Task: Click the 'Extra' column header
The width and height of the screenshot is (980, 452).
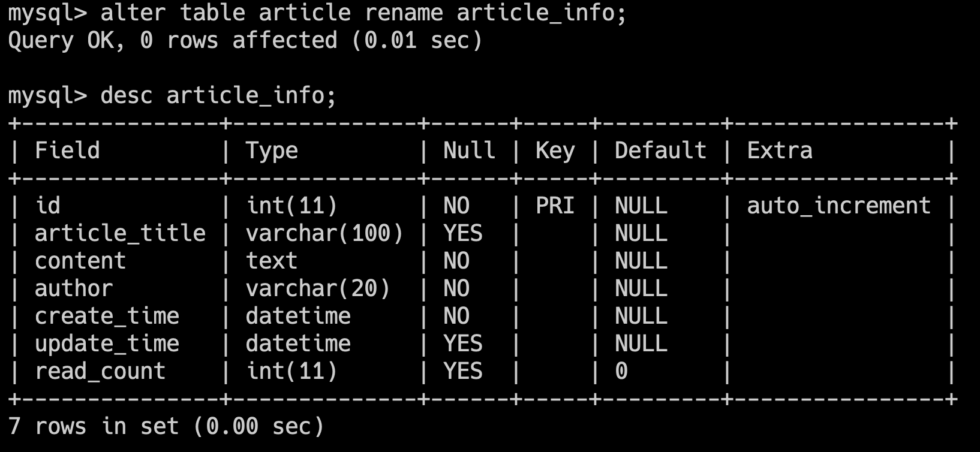Action: (x=779, y=150)
